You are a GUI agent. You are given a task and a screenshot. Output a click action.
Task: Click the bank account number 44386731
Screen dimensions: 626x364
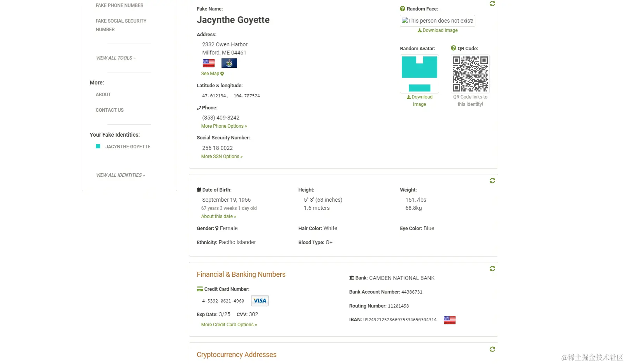point(412,292)
